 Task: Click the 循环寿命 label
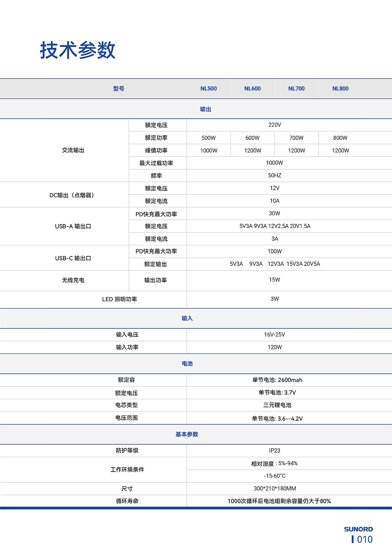click(127, 501)
